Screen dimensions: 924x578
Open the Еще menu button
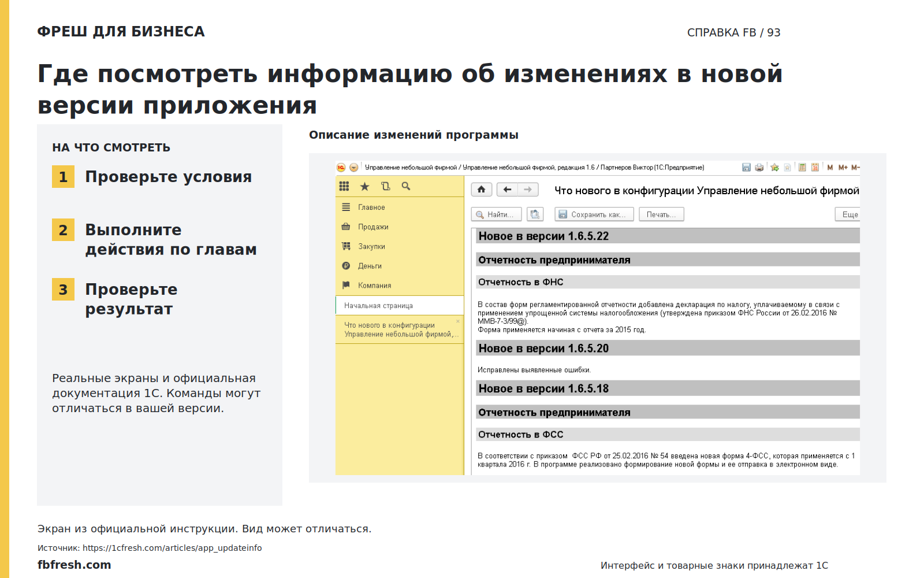(x=848, y=214)
